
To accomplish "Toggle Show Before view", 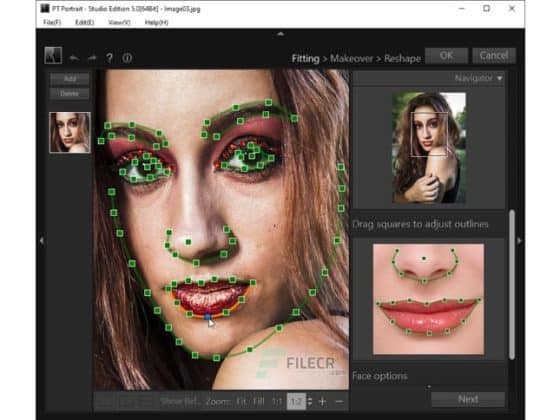I will (179, 401).
